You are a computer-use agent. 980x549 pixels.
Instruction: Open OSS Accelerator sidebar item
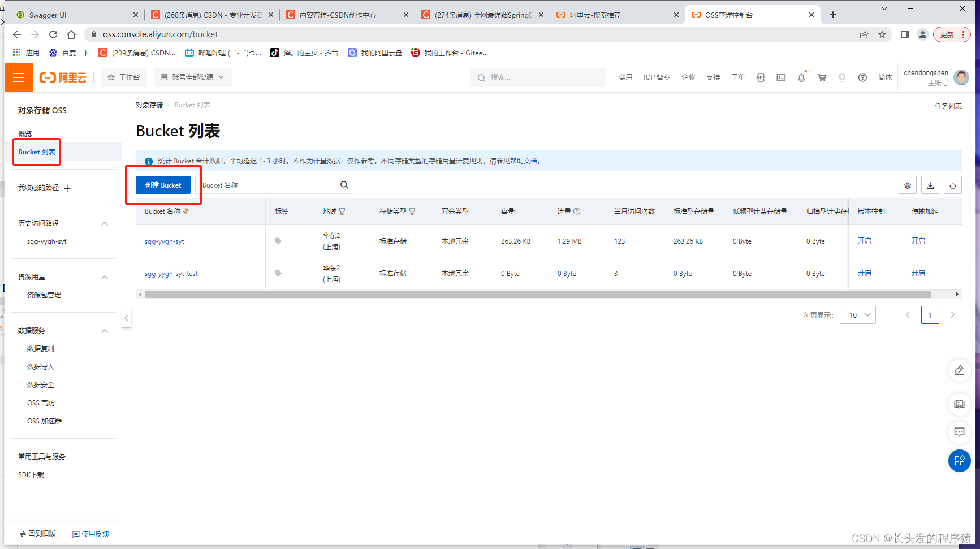point(44,421)
